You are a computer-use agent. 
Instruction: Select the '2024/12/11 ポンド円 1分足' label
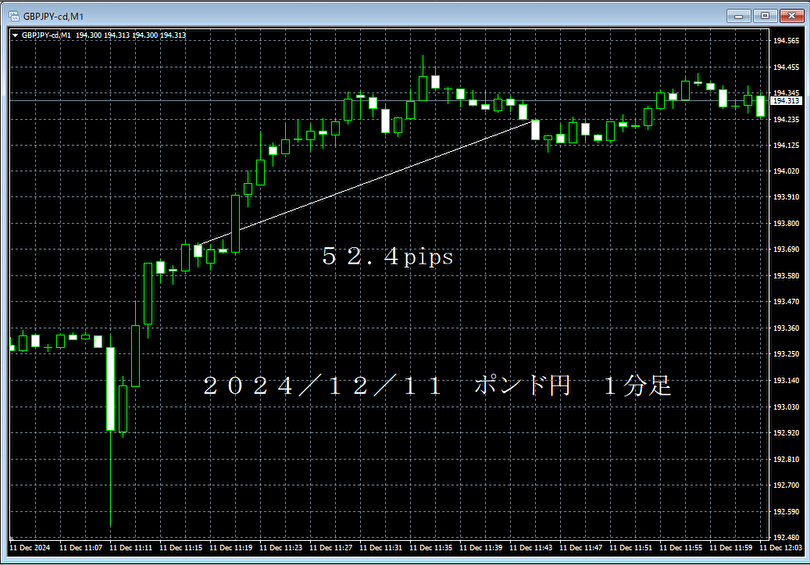(437, 385)
